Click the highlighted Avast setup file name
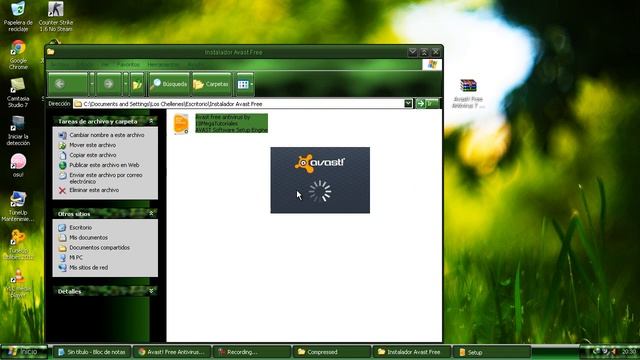This screenshot has width=640, height=360. click(231, 123)
